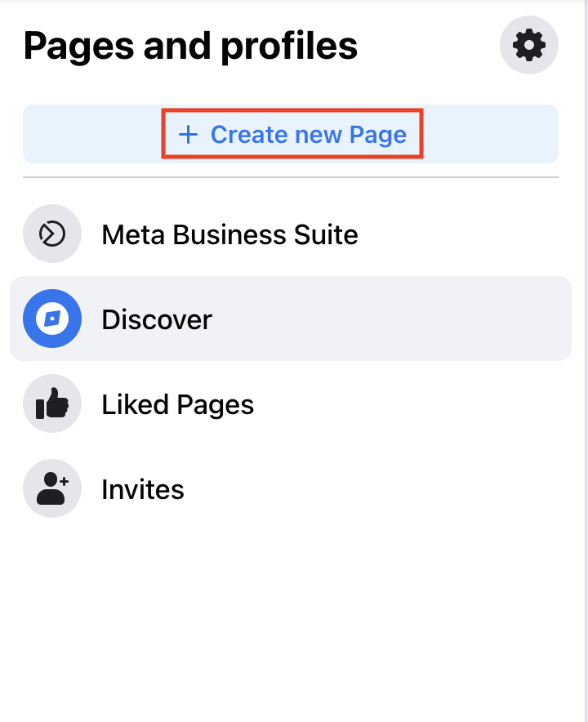This screenshot has height=722, width=588.
Task: Click empty space in the Liked Pages row
Action: click(x=414, y=403)
